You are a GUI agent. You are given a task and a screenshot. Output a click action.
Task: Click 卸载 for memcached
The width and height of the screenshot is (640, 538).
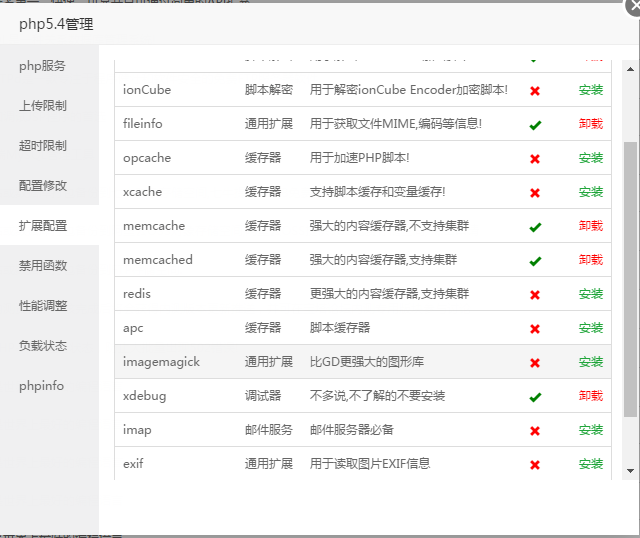(x=591, y=260)
